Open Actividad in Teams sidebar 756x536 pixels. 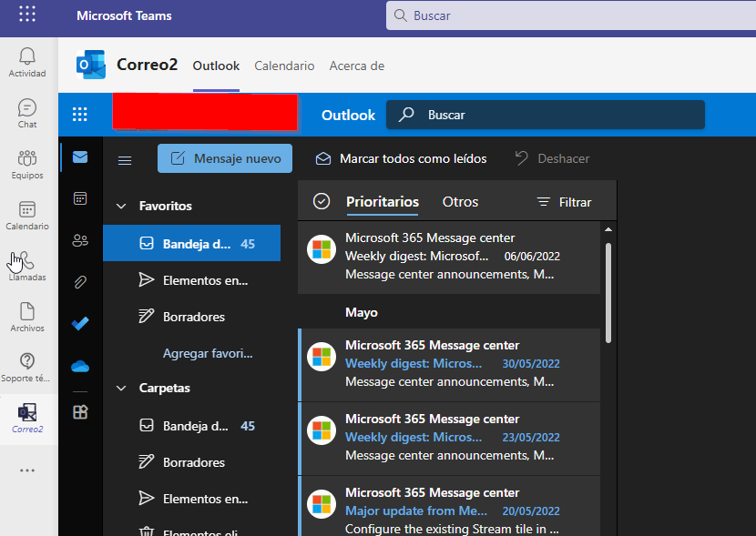coord(27,63)
